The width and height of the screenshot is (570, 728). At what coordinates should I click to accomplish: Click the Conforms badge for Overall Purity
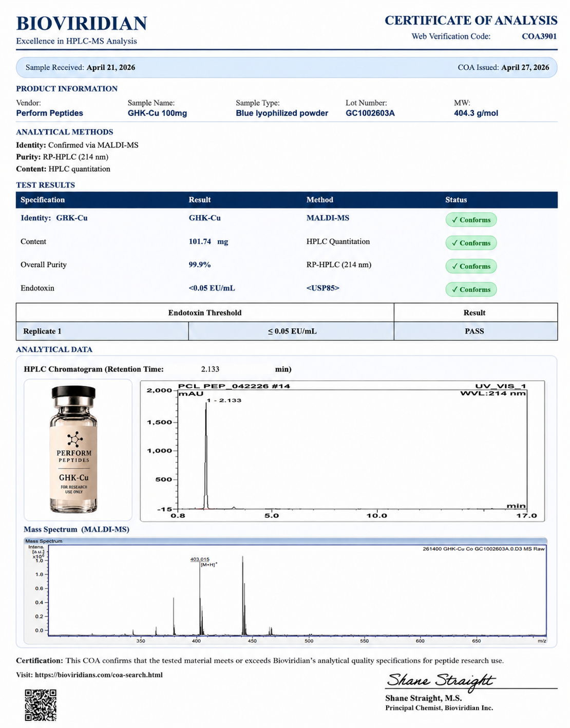471,266
